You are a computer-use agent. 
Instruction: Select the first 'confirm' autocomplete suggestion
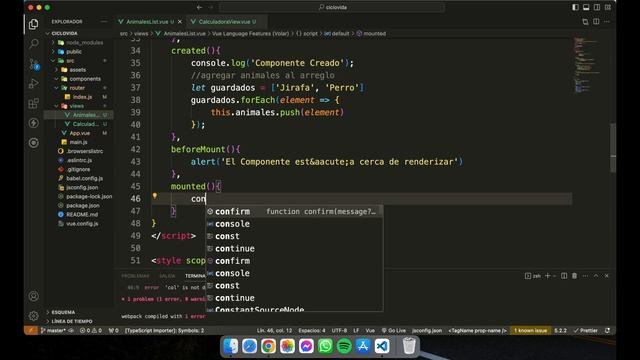(294, 211)
